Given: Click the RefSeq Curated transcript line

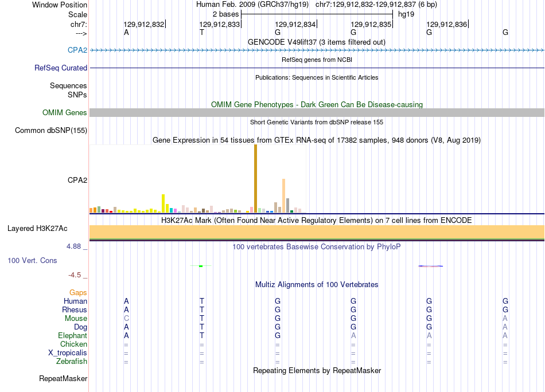Looking at the screenshot, I should coord(317,68).
